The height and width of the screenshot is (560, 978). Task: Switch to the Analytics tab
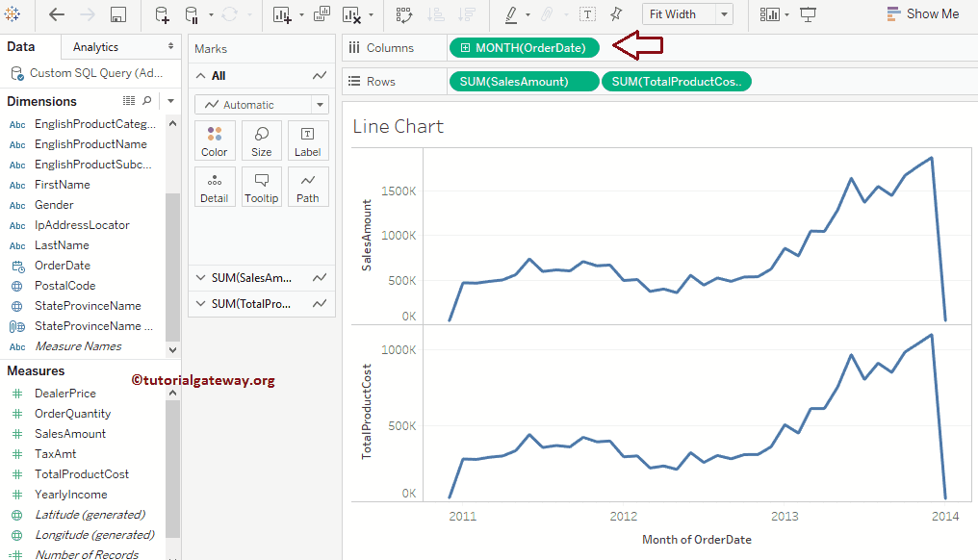pos(96,46)
